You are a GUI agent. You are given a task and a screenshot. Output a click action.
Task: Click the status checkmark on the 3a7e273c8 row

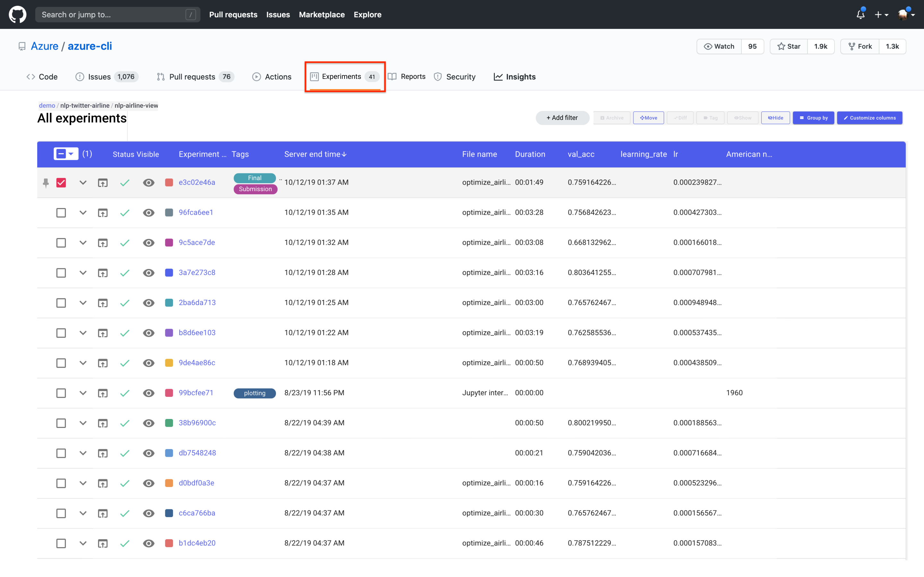(124, 273)
